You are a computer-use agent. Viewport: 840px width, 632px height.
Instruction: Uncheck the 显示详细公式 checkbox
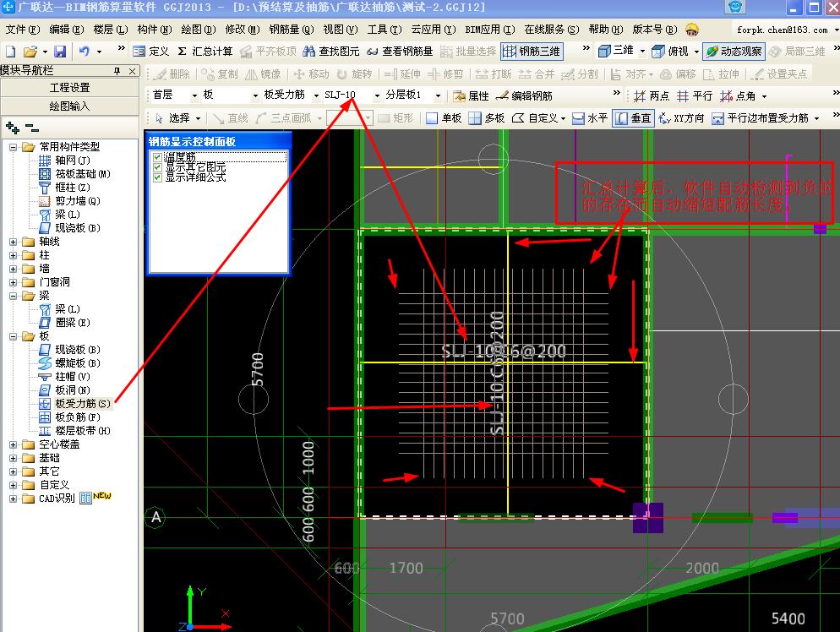pyautogui.click(x=157, y=177)
